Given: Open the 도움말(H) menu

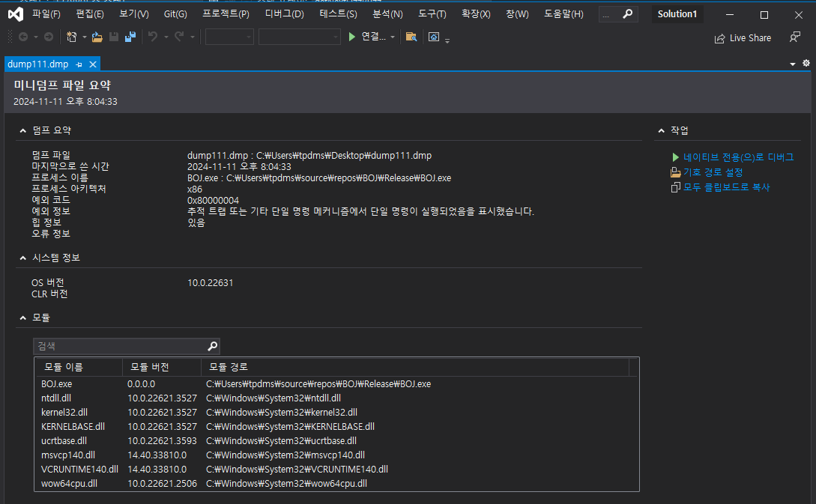Looking at the screenshot, I should pos(563,14).
